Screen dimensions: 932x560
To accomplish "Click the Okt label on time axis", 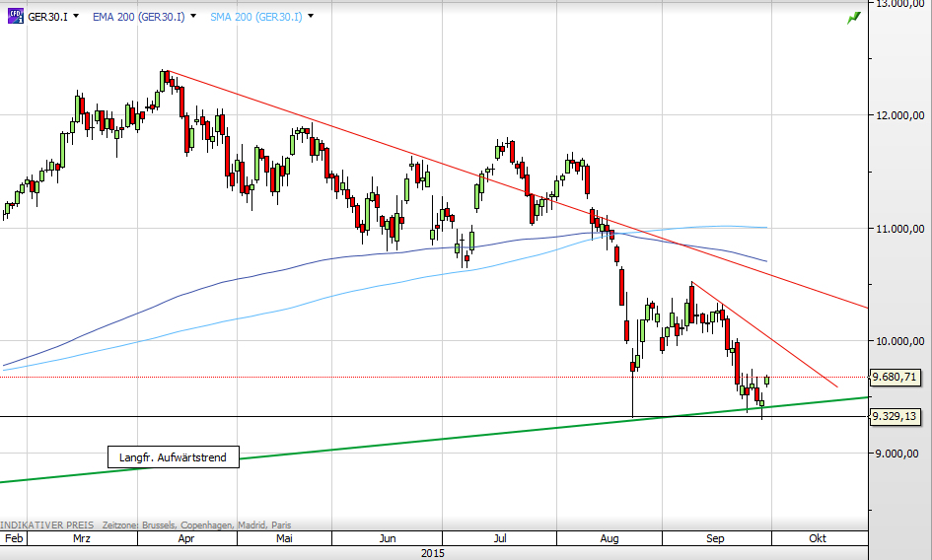I will point(818,538).
